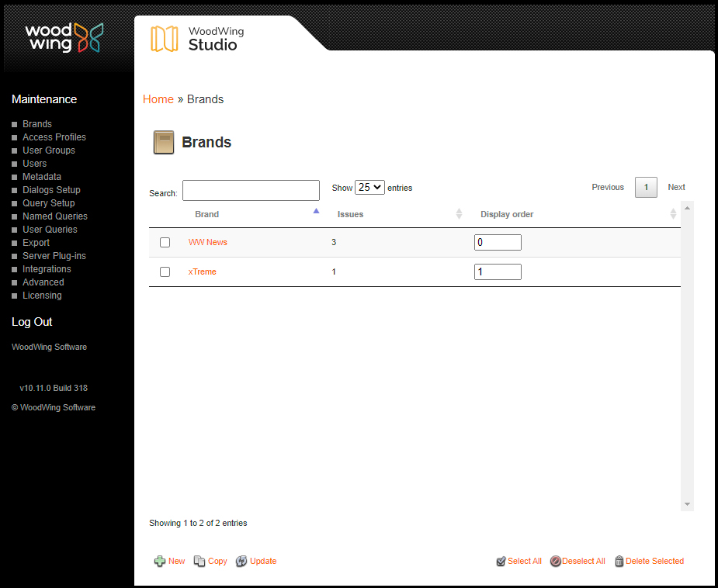Screen dimensions: 718x588
Task: Open Licensing from the Maintenance menu
Action: point(41,295)
